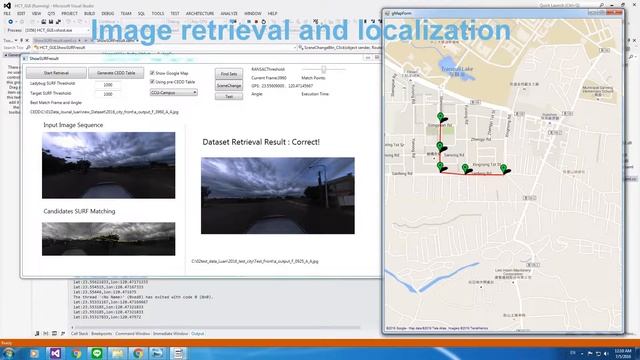This screenshot has height=360, width=640.
Task: Expand SceneChangeBtn_Click member dropdown
Action: [x=340, y=47]
